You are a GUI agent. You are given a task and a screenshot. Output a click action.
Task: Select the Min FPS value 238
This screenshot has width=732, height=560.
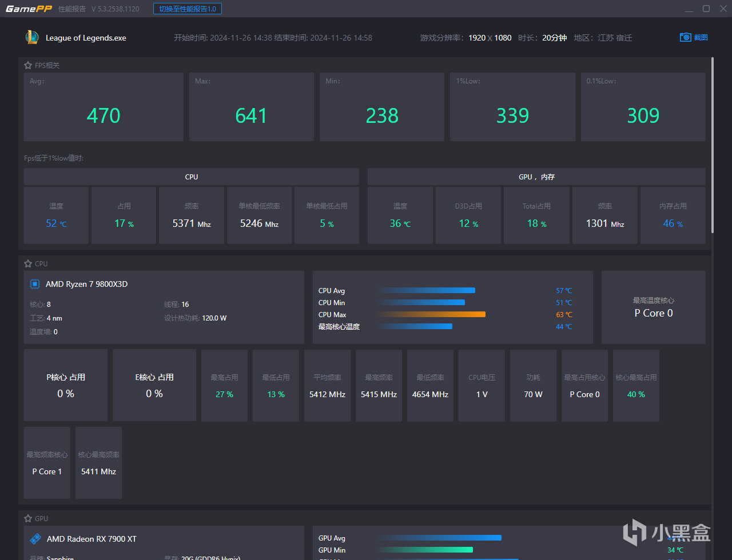pos(382,116)
